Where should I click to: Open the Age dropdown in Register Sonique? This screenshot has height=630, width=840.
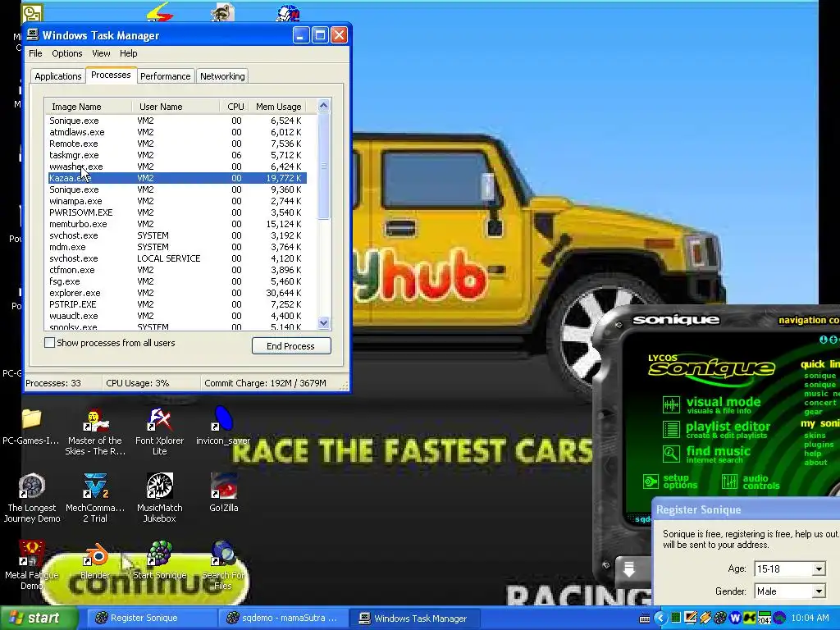(819, 569)
